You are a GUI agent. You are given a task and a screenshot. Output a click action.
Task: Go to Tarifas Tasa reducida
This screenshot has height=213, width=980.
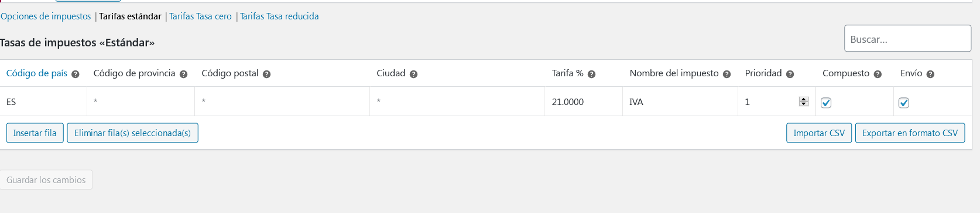click(279, 16)
